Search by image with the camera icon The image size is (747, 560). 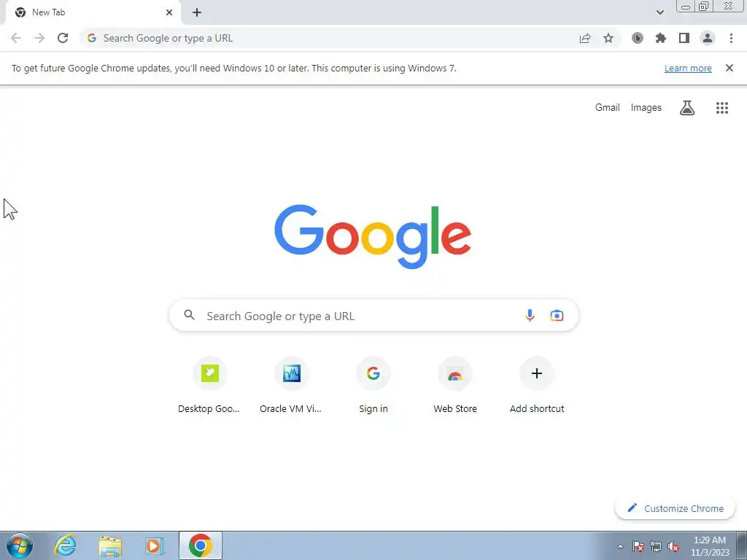pos(557,315)
